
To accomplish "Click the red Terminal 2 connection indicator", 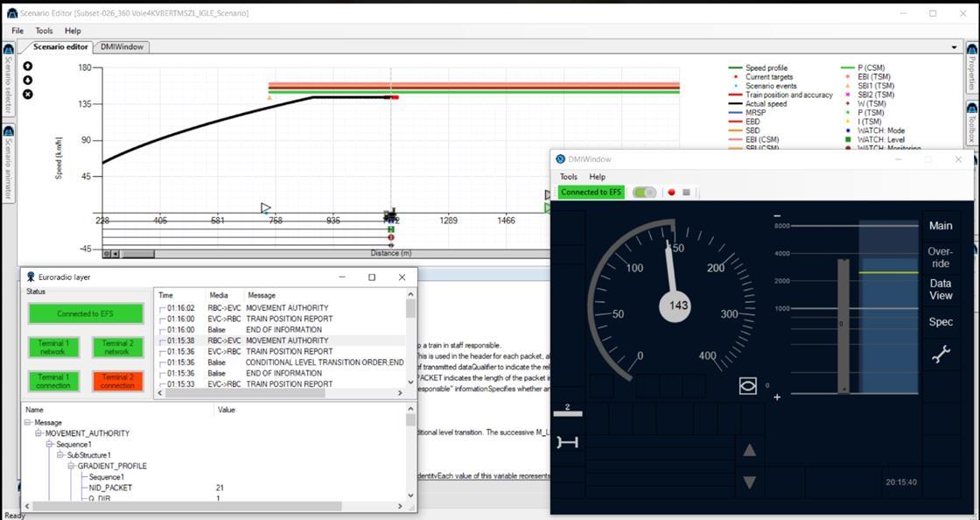I will click(117, 381).
